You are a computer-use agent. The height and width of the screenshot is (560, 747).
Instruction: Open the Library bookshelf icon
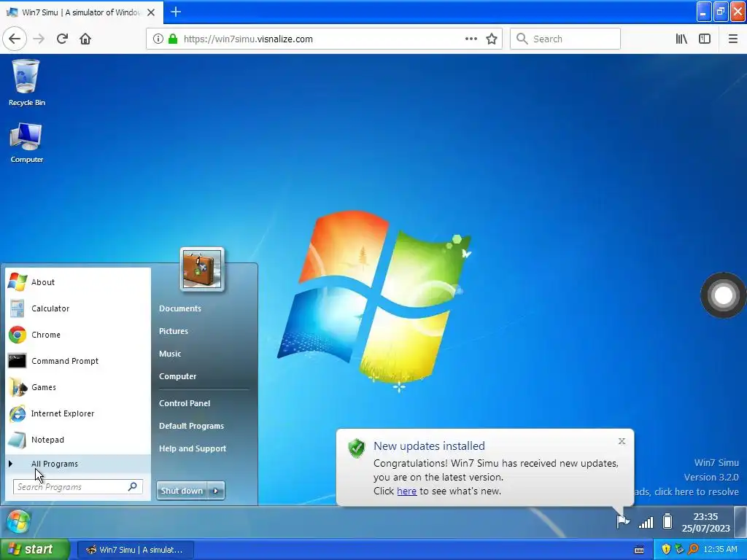coord(681,39)
